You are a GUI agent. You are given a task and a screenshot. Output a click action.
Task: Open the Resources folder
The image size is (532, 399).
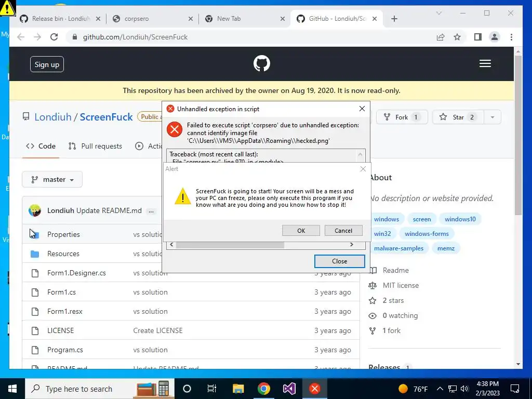coord(63,254)
